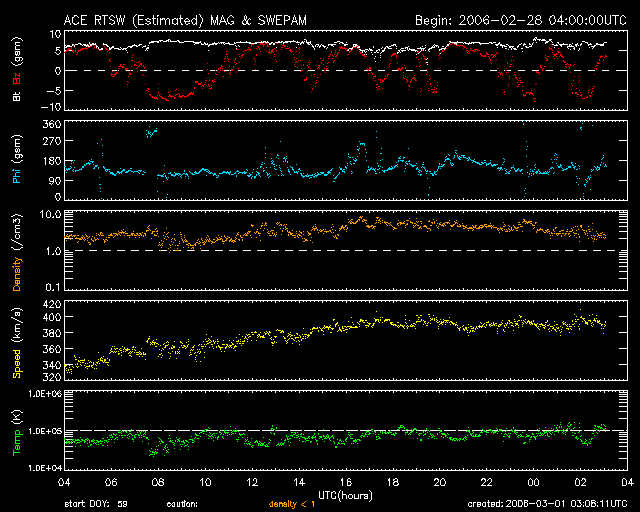Click the '0.1' tick on Density axis
Viewport: 640px width, 512px height.
[x=53, y=287]
